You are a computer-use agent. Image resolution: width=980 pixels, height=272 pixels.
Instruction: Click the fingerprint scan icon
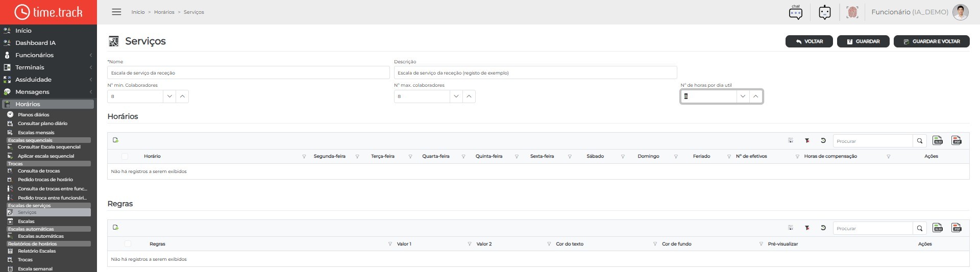[852, 12]
